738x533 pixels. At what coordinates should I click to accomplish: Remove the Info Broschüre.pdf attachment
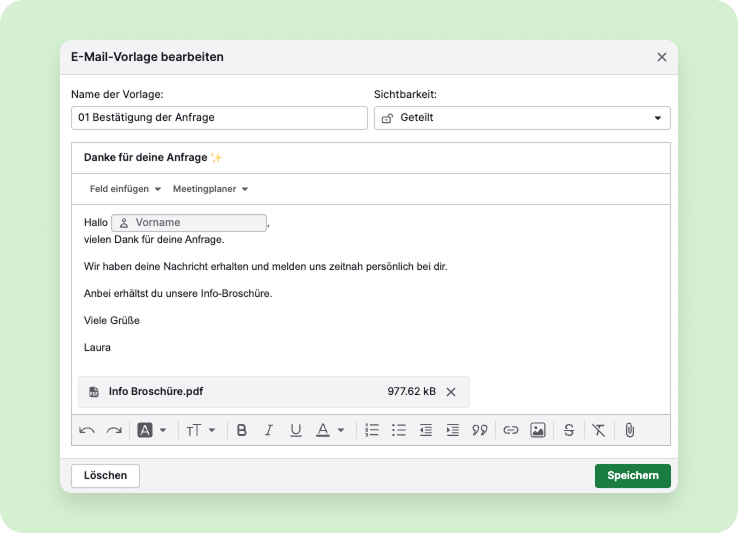[x=451, y=392]
